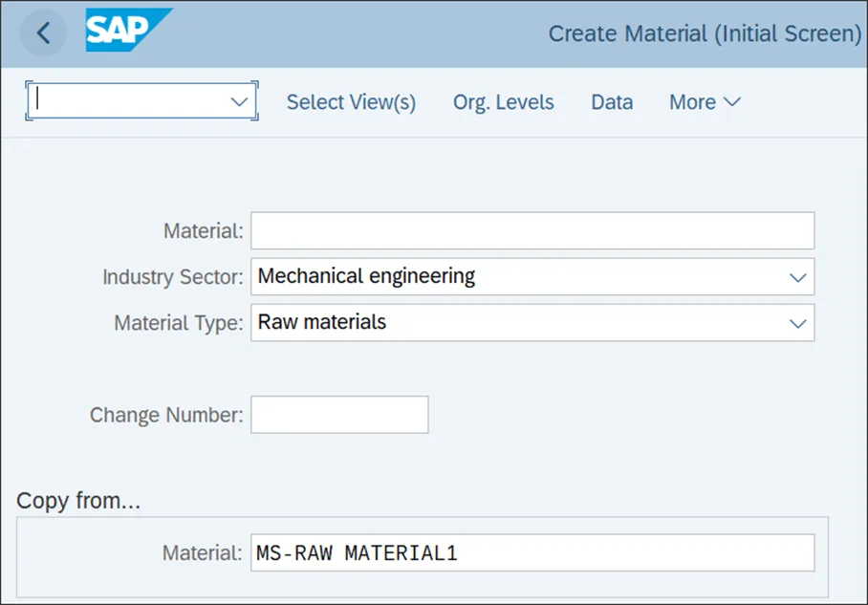The image size is (868, 605).
Task: Click the SAP logo
Action: tap(127, 31)
